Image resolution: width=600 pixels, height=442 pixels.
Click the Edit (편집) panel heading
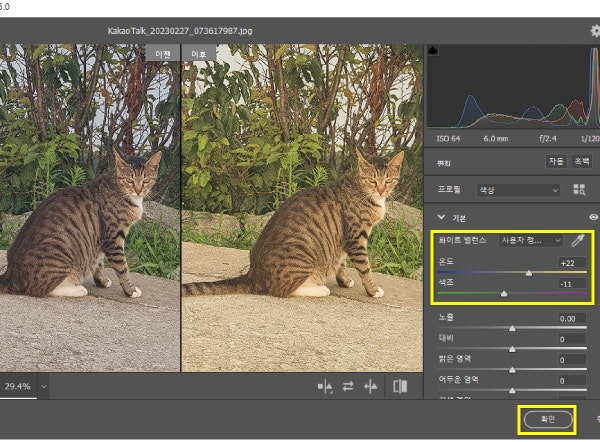tap(444, 163)
